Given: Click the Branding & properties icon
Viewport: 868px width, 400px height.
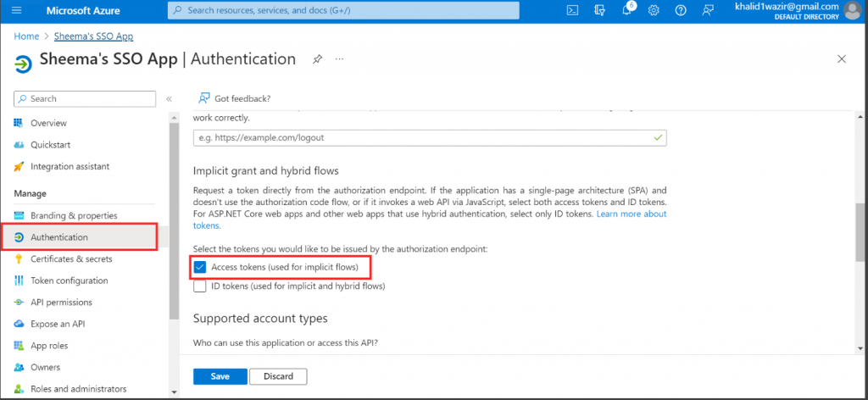Looking at the screenshot, I should click(19, 216).
